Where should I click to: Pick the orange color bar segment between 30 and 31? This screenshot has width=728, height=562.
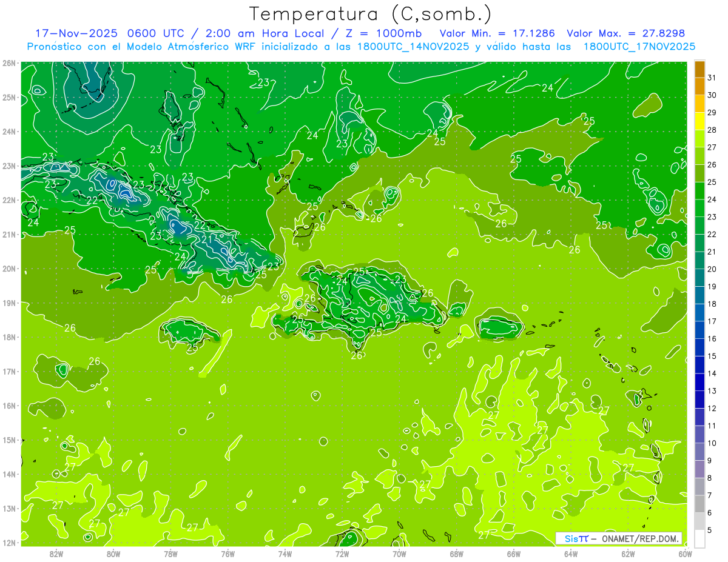pyautogui.click(x=699, y=86)
